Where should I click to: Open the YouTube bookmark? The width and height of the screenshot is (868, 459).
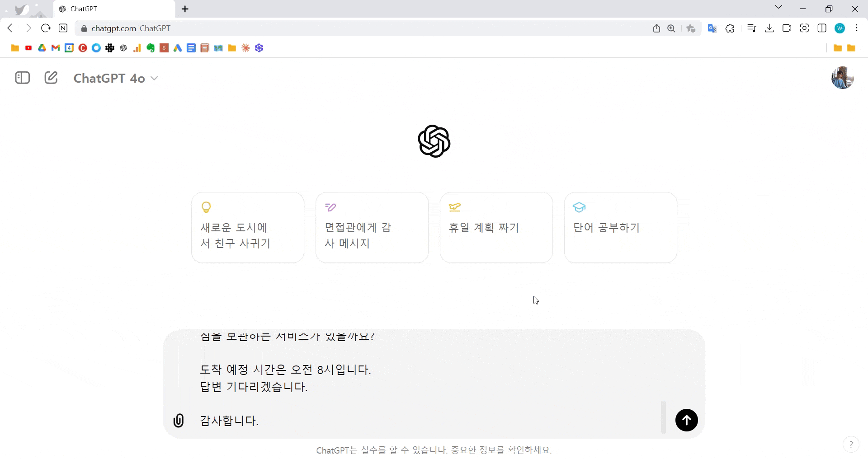(x=28, y=48)
